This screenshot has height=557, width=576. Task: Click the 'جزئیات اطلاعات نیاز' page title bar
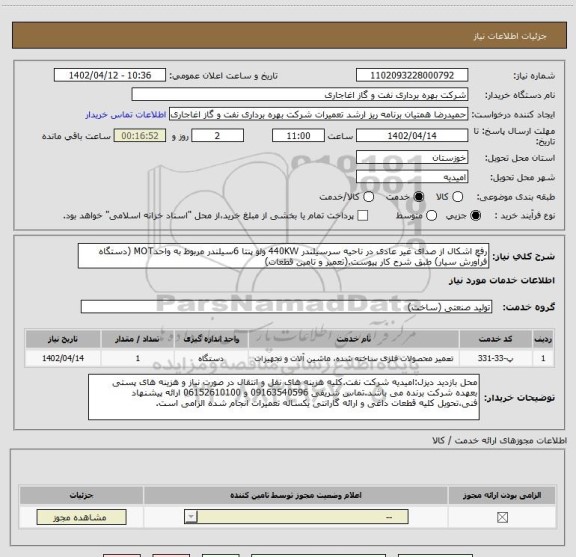click(289, 36)
